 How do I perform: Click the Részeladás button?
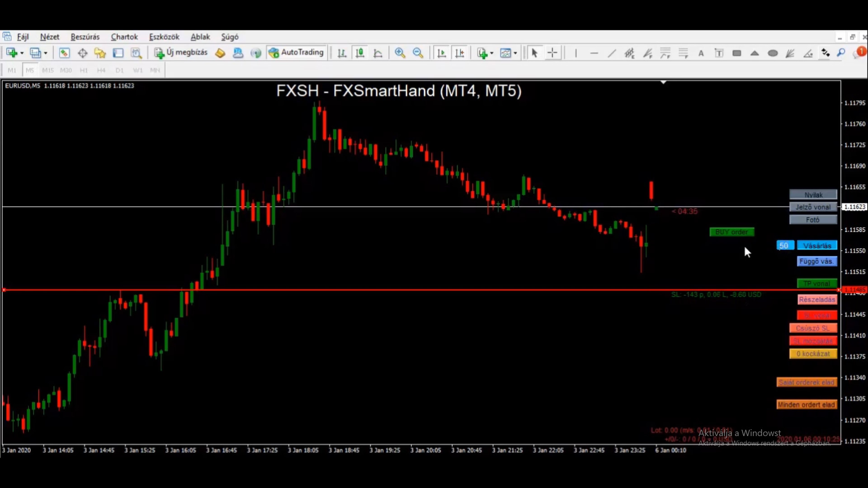point(817,300)
